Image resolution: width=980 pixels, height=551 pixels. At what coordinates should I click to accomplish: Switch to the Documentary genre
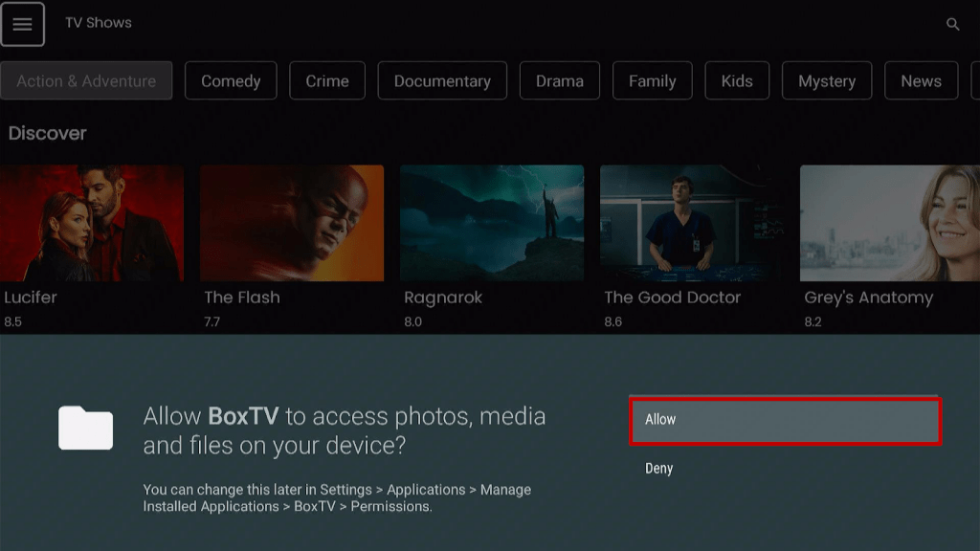442,80
